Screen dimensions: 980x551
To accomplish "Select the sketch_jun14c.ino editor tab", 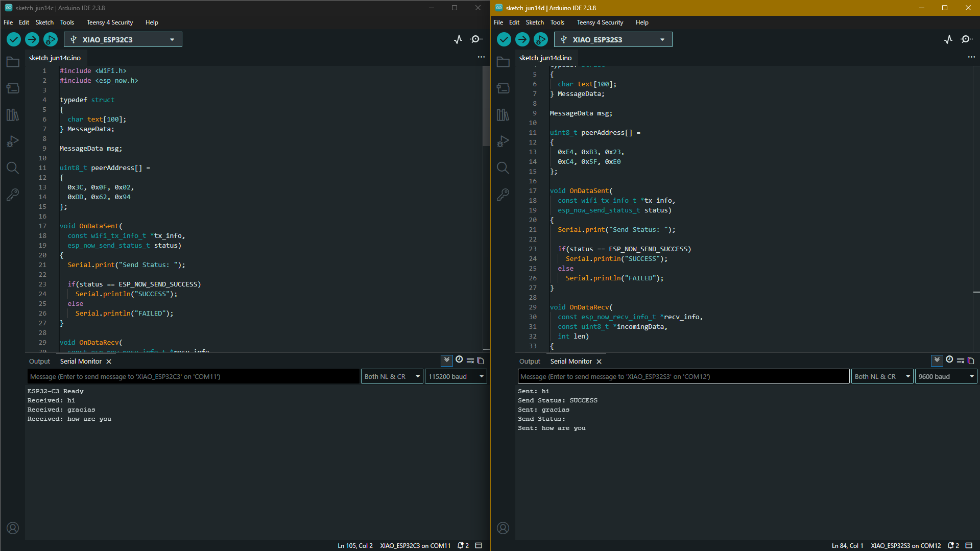I will [55, 58].
